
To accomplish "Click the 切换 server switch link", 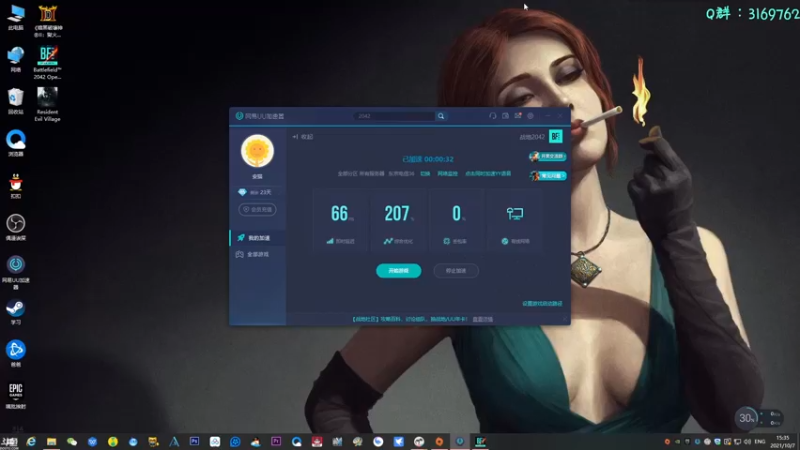I will pyautogui.click(x=425, y=174).
